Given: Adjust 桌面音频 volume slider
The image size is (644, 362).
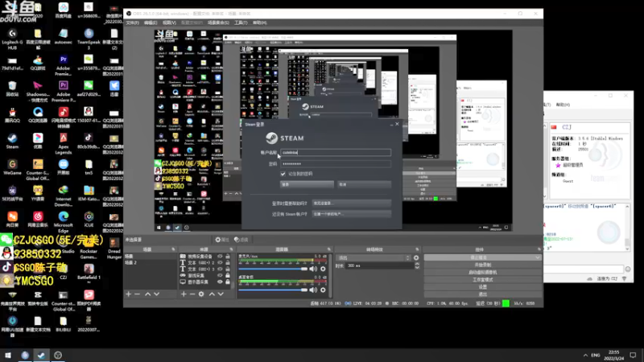Looking at the screenshot, I should (273, 290).
